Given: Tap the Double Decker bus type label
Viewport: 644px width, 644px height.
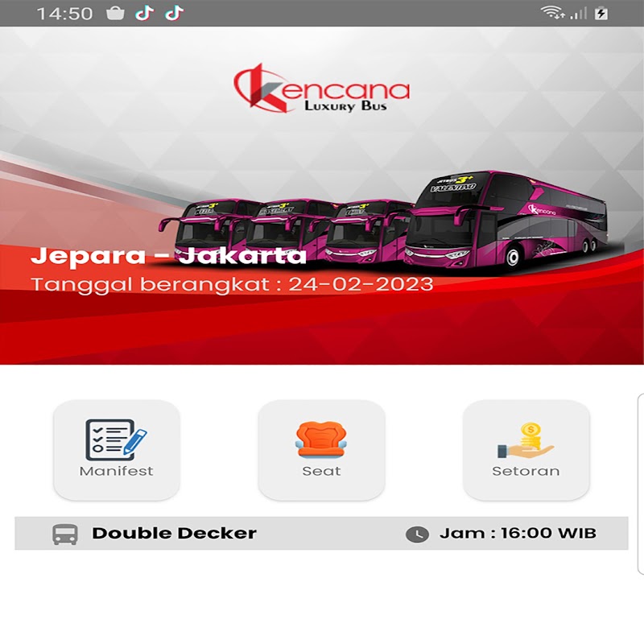Looking at the screenshot, I should tap(174, 534).
